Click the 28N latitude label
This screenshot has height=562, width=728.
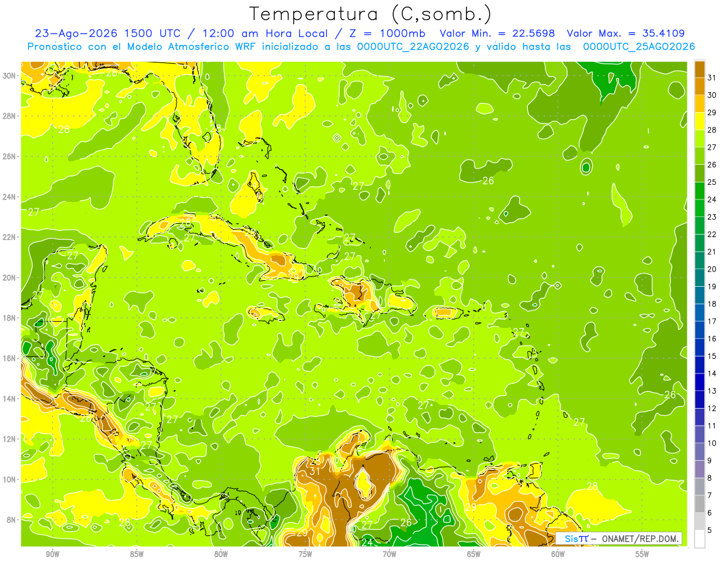(x=10, y=116)
